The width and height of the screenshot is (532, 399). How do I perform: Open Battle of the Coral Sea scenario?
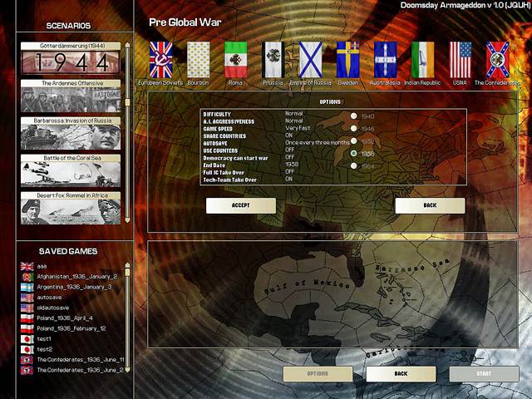(71, 170)
